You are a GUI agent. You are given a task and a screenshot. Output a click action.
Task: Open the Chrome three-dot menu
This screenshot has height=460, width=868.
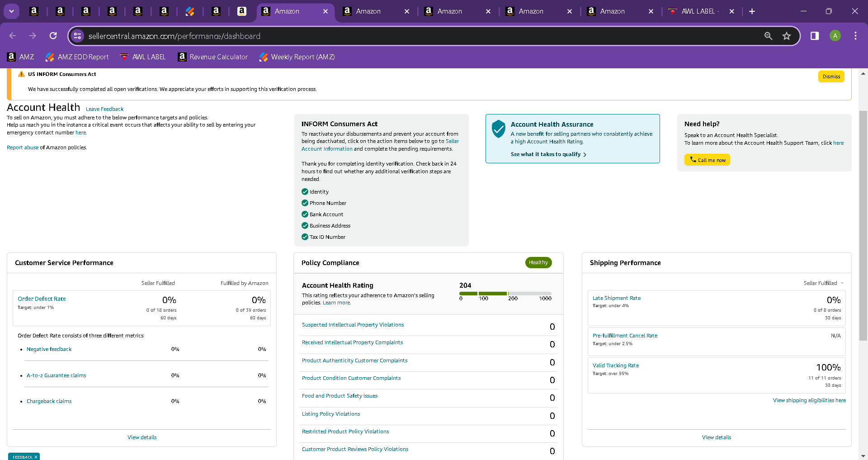855,36
